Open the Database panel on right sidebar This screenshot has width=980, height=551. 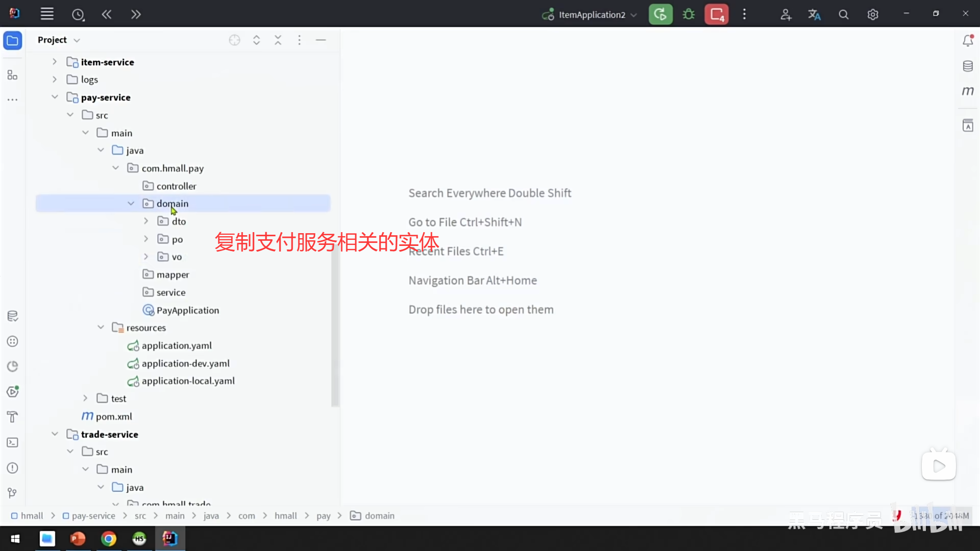968,66
